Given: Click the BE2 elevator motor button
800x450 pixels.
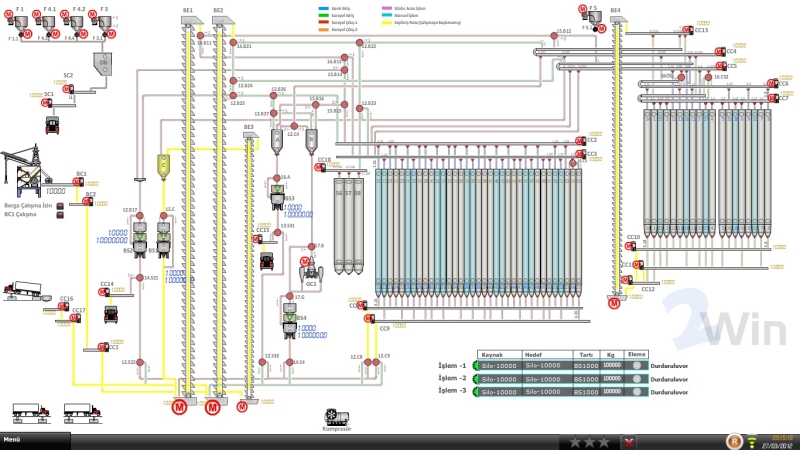Looking at the screenshot, I should pos(212,407).
